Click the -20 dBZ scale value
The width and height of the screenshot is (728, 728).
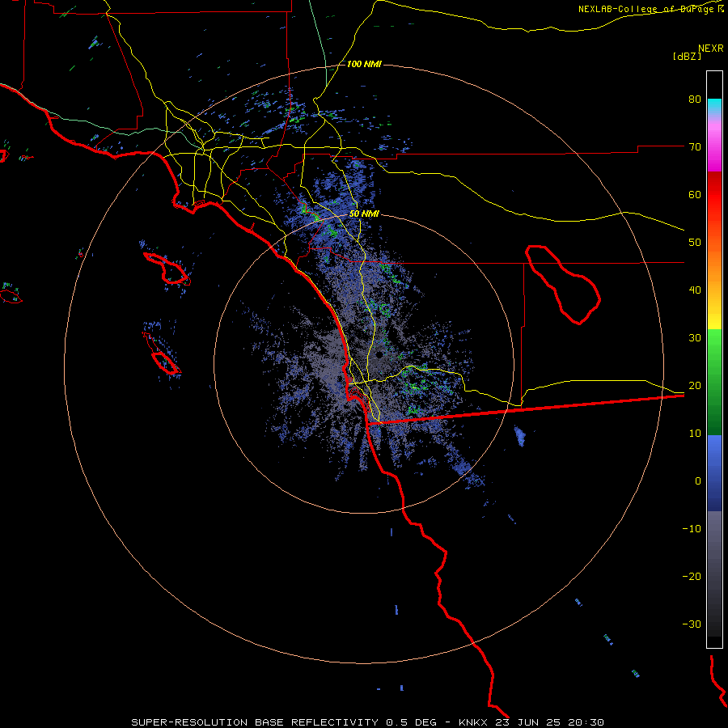point(692,577)
